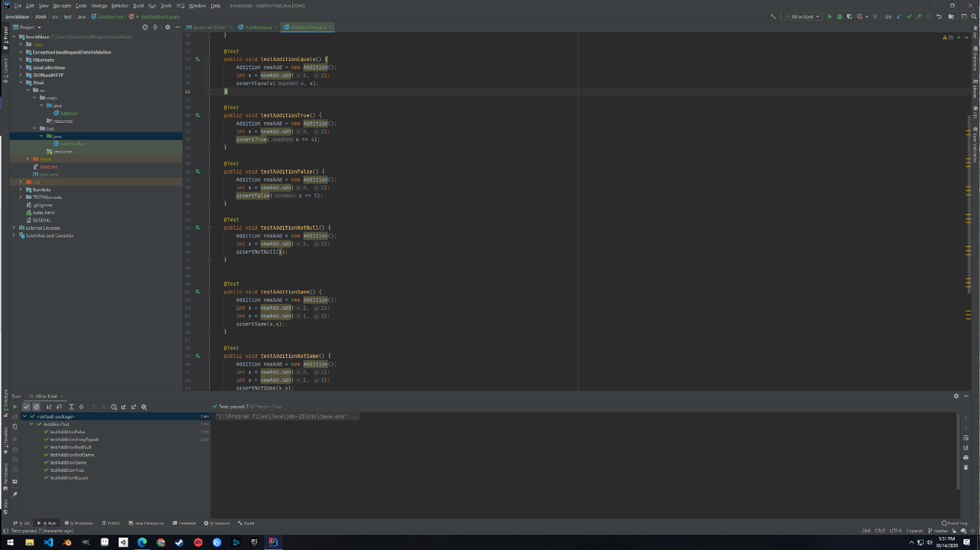Open the Refactor menu

pyautogui.click(x=120, y=5)
